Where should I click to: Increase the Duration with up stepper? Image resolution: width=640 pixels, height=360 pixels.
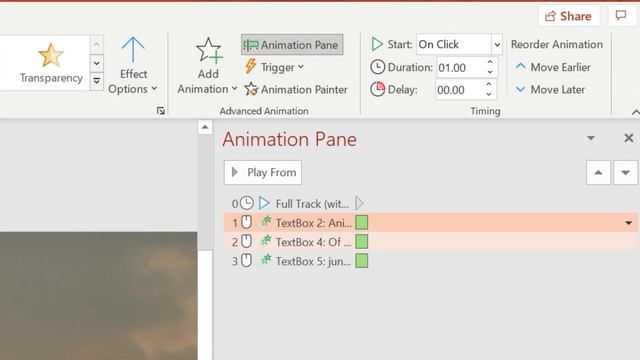point(490,62)
